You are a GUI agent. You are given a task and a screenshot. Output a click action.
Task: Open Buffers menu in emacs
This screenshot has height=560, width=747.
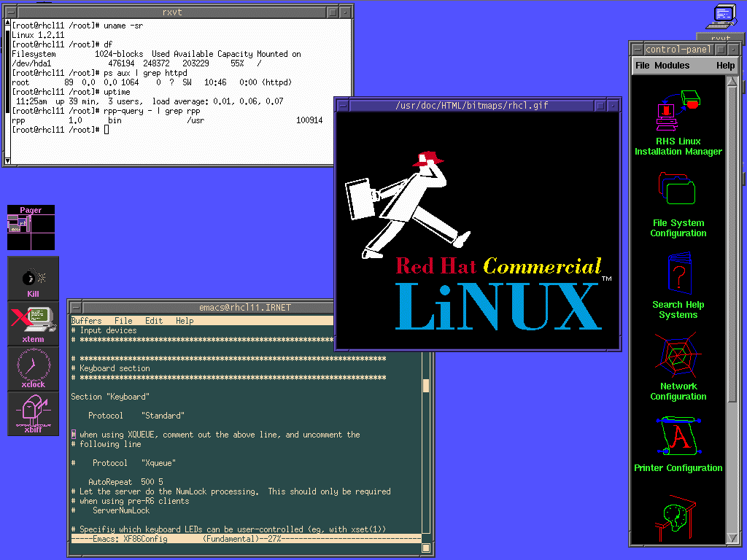coord(86,321)
